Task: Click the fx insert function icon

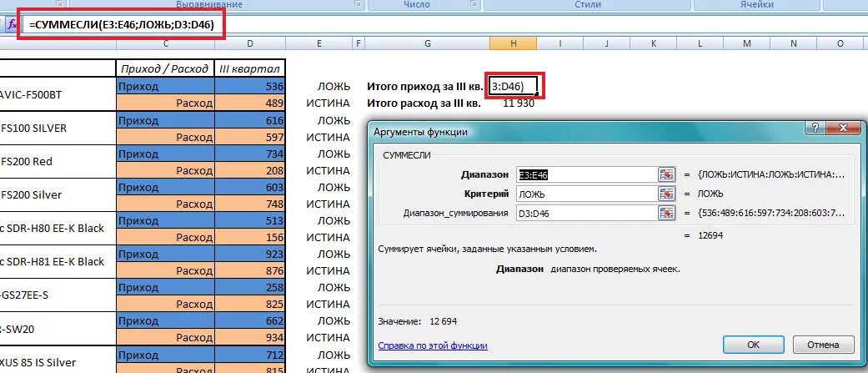Action: tap(12, 25)
